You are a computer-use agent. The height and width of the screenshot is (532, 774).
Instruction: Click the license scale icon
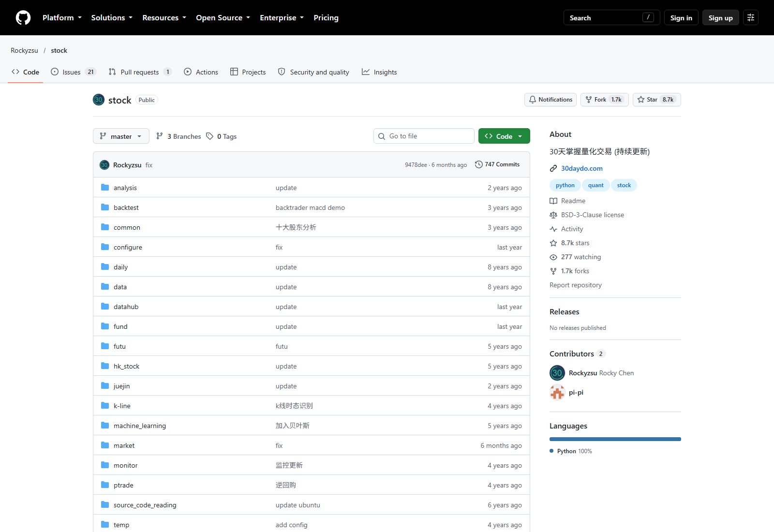553,215
